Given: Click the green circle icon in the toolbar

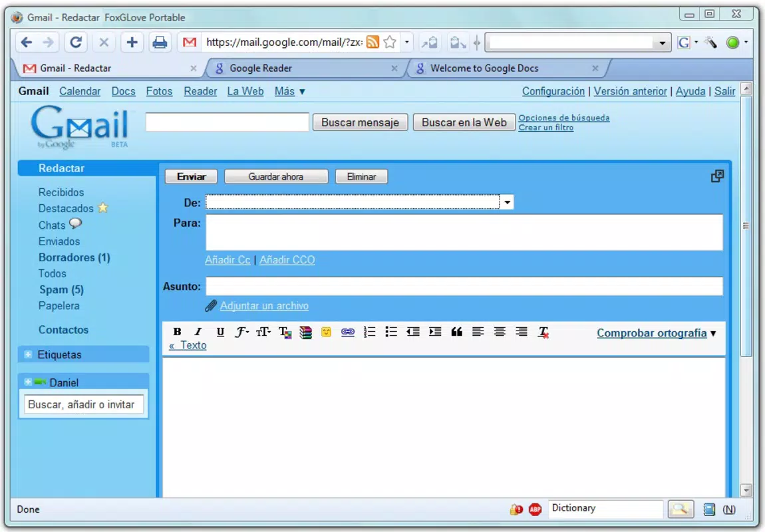Looking at the screenshot, I should [x=732, y=43].
